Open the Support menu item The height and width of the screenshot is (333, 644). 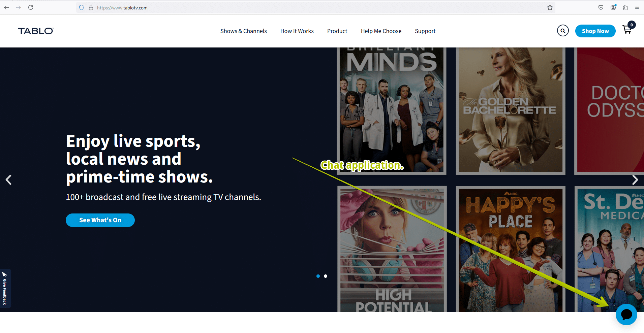(425, 31)
